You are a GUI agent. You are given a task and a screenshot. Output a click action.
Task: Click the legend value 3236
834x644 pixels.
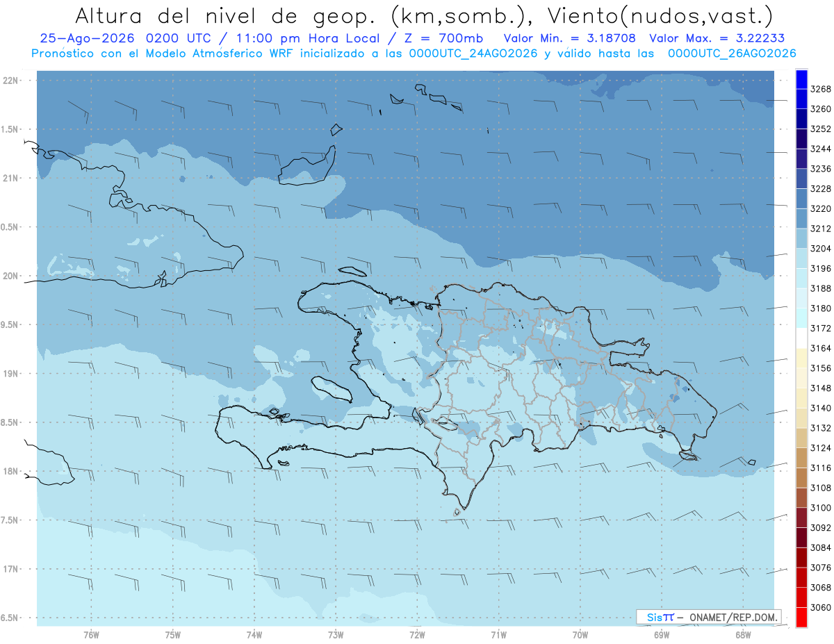coord(821,169)
